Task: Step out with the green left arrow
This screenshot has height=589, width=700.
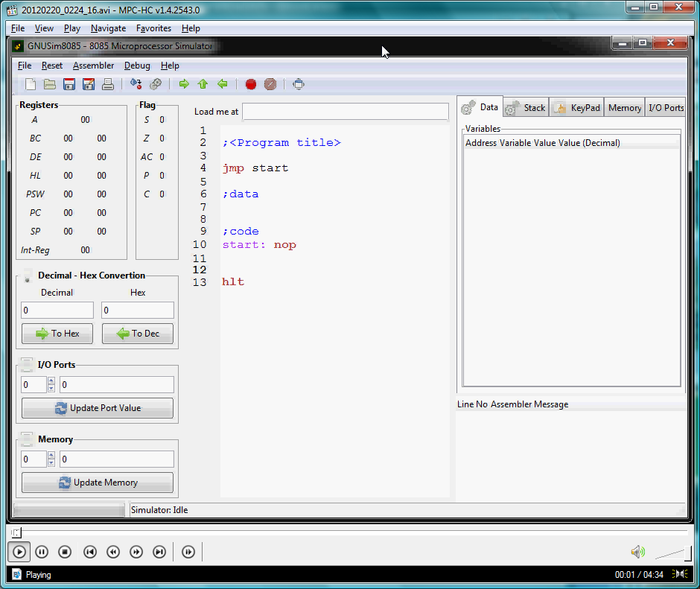Action: [x=223, y=84]
